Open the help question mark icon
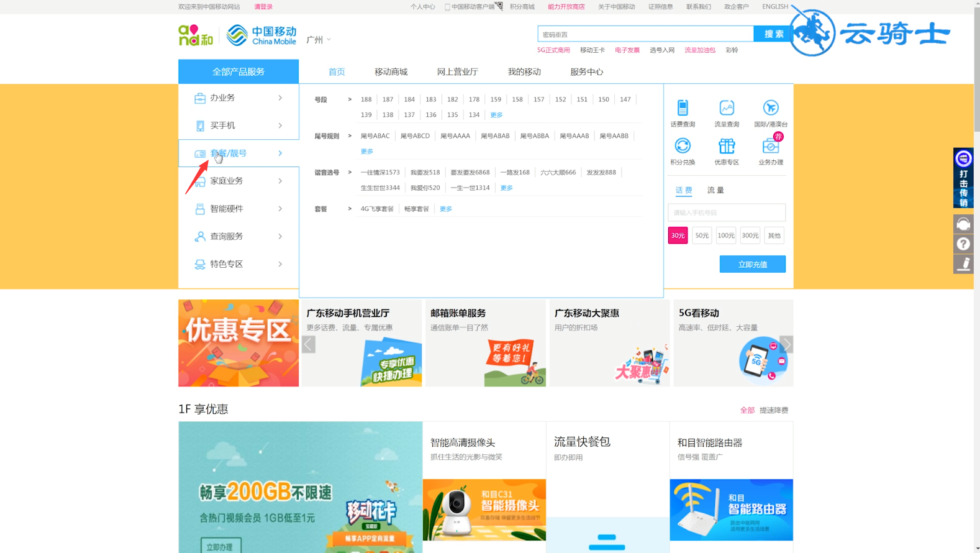Screen dimensions: 980x553 (x=963, y=244)
